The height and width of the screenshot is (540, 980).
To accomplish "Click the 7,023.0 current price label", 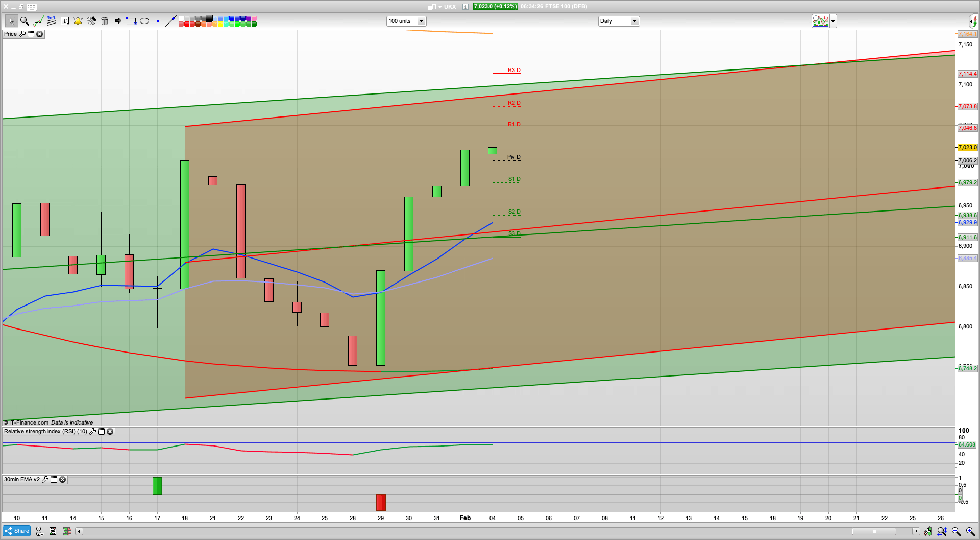I will 967,147.
